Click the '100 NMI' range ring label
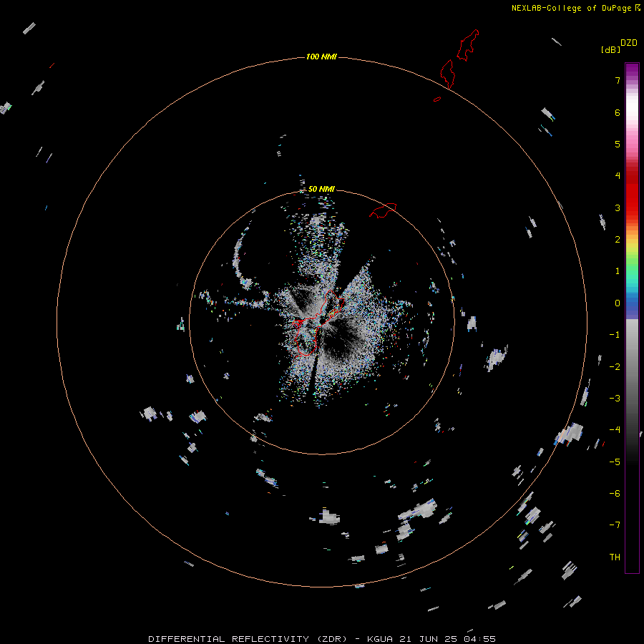Screen dimensions: 644x644 click(321, 57)
